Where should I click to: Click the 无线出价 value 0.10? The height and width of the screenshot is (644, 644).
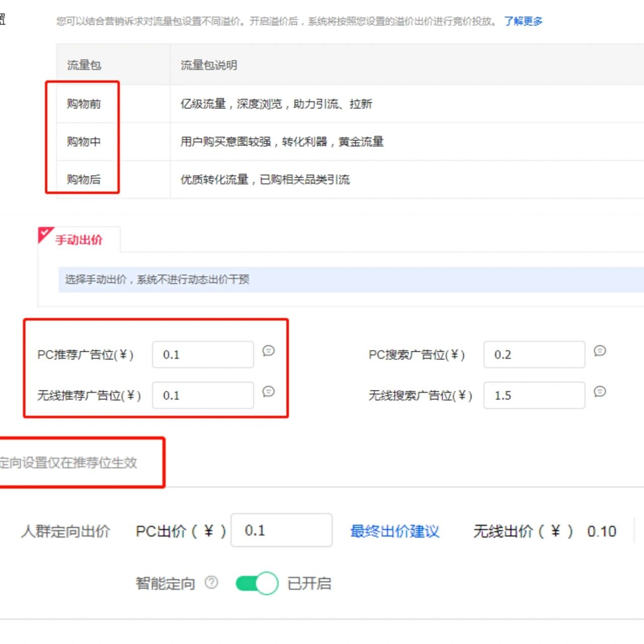tap(601, 531)
